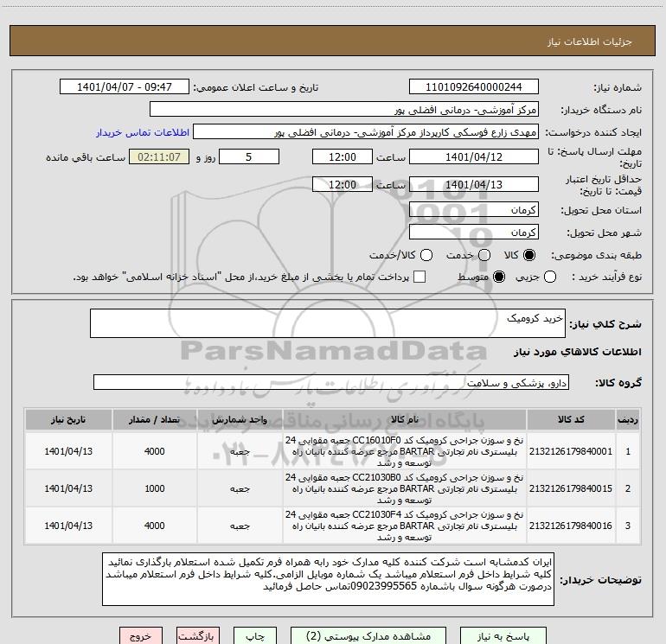The width and height of the screenshot is (666, 644).
Task: Click the ردیف column header
Action: pos(628,420)
